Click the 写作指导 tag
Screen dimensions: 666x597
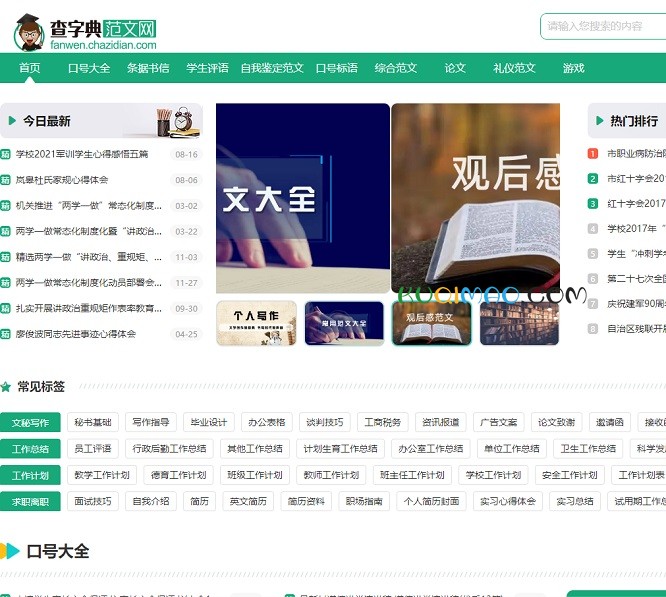[x=151, y=422]
